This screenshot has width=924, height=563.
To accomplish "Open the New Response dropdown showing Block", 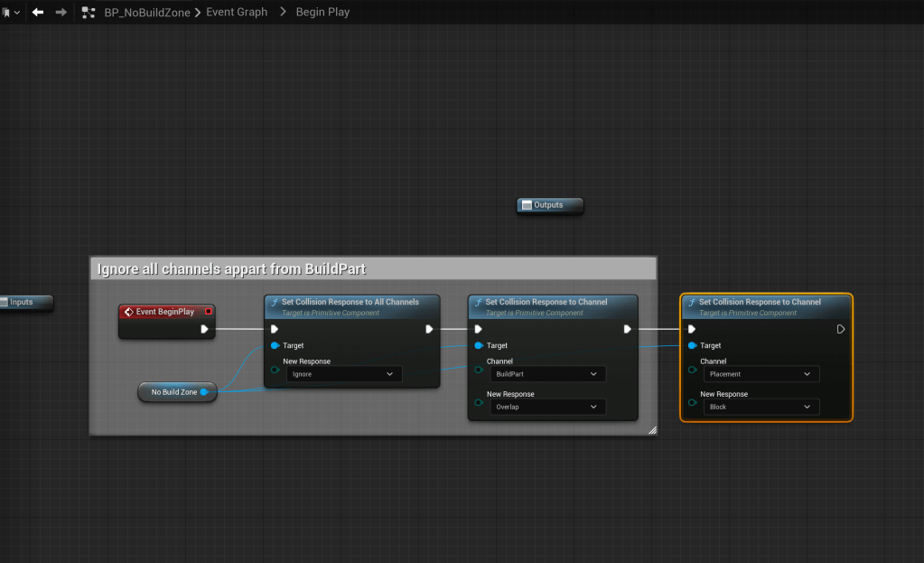I will (761, 407).
